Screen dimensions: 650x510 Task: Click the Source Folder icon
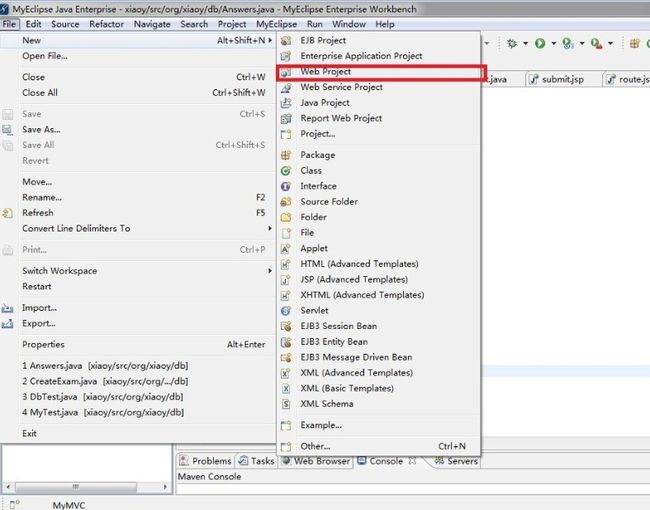pos(286,202)
